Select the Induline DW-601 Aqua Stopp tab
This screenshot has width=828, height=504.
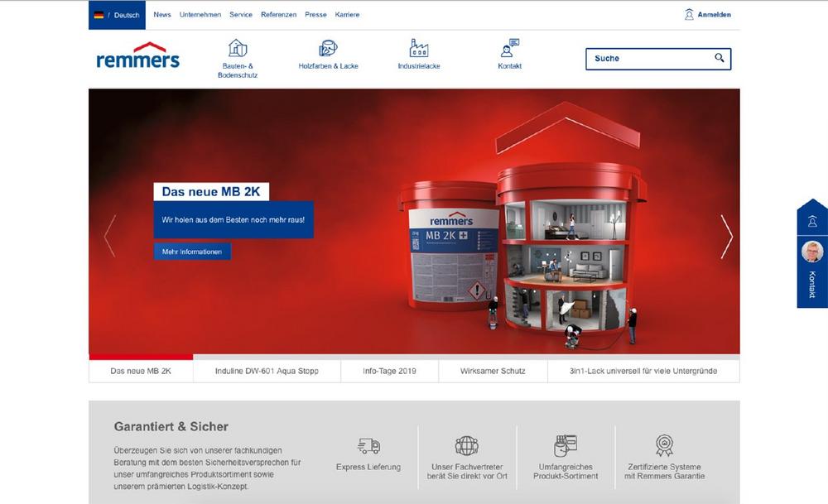pos(267,371)
